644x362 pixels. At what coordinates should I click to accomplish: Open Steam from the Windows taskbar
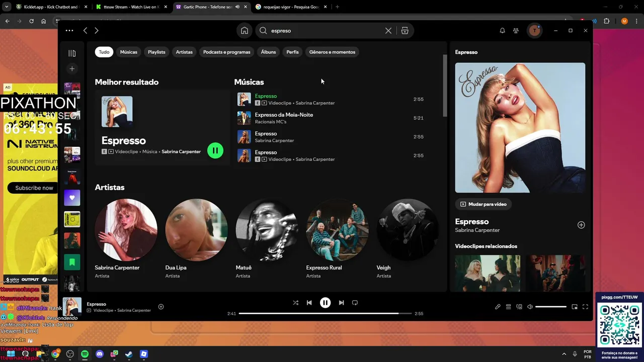pos(129,354)
